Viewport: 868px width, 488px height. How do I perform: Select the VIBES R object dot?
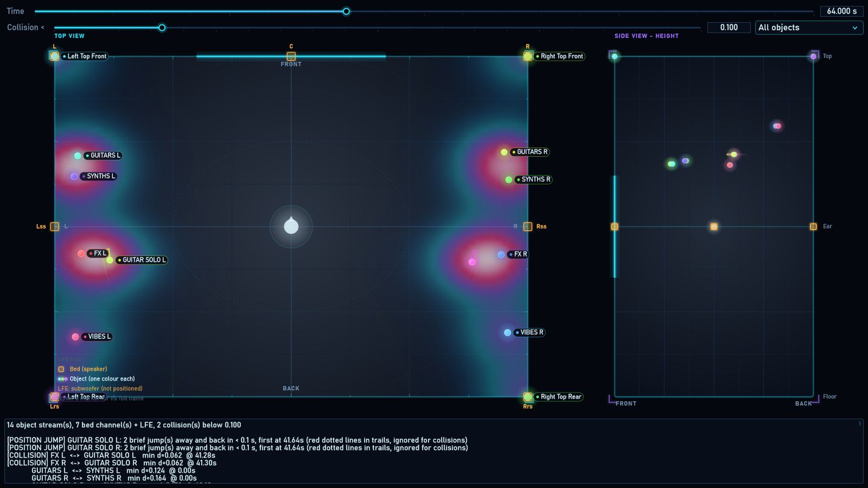point(508,333)
